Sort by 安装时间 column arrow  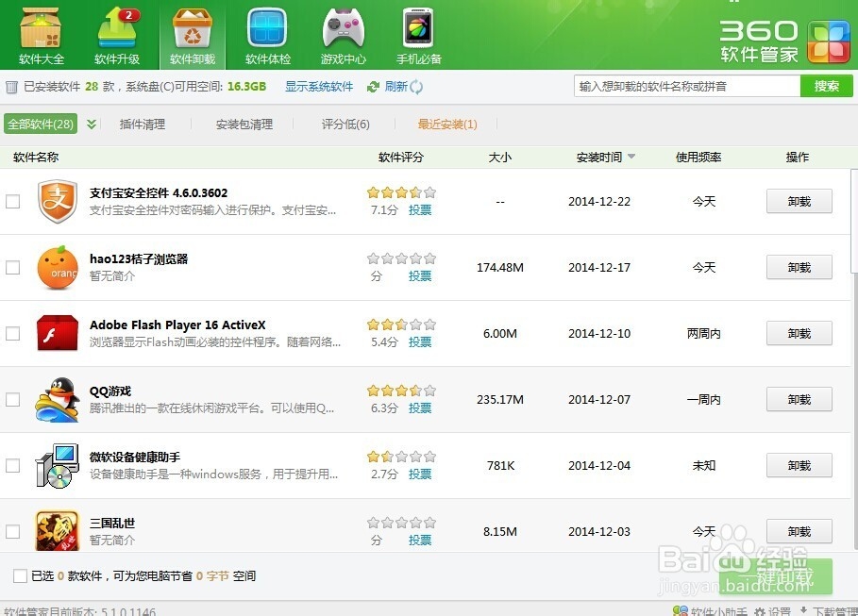click(x=631, y=157)
